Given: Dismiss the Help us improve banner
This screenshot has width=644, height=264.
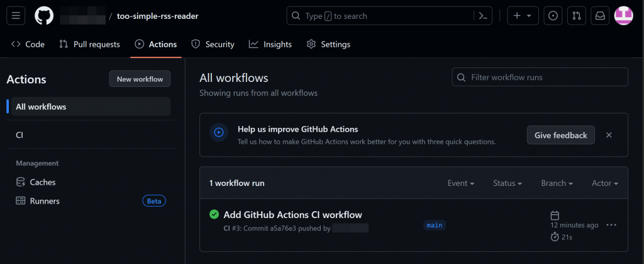Looking at the screenshot, I should coord(609,135).
